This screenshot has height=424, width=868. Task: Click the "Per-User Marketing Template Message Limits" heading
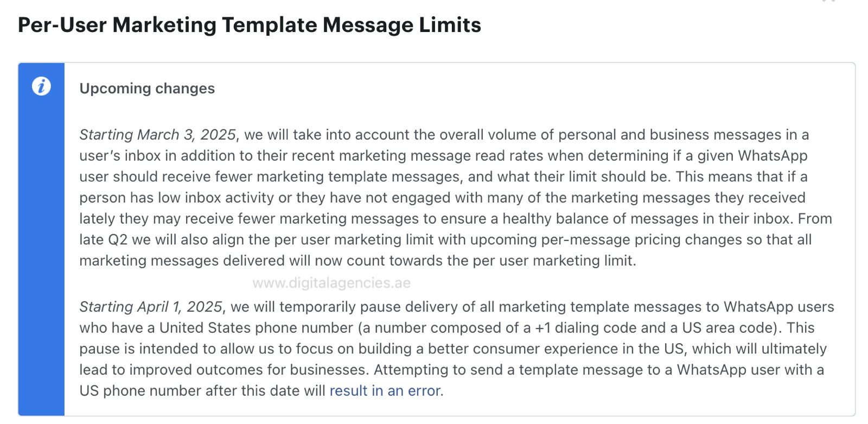(249, 25)
